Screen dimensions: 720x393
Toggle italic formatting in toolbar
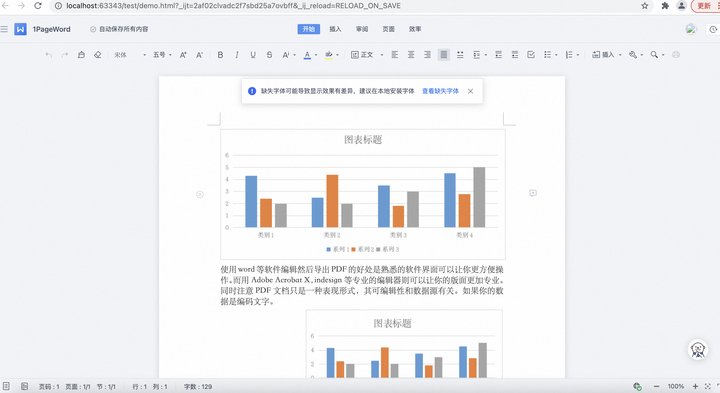[236, 55]
